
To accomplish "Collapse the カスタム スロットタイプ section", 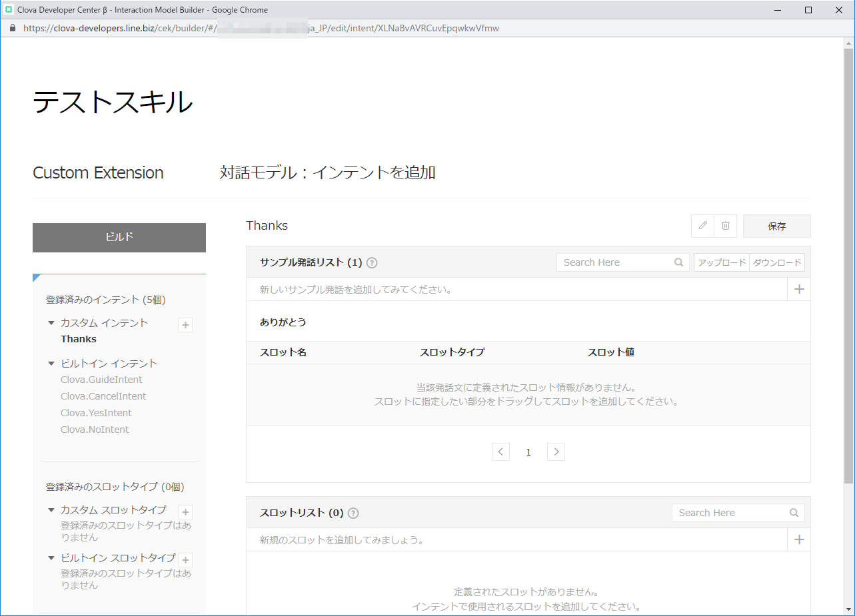I will (x=51, y=510).
